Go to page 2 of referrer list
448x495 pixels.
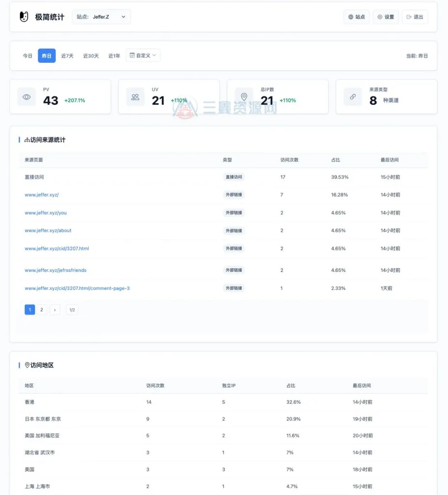tap(42, 309)
